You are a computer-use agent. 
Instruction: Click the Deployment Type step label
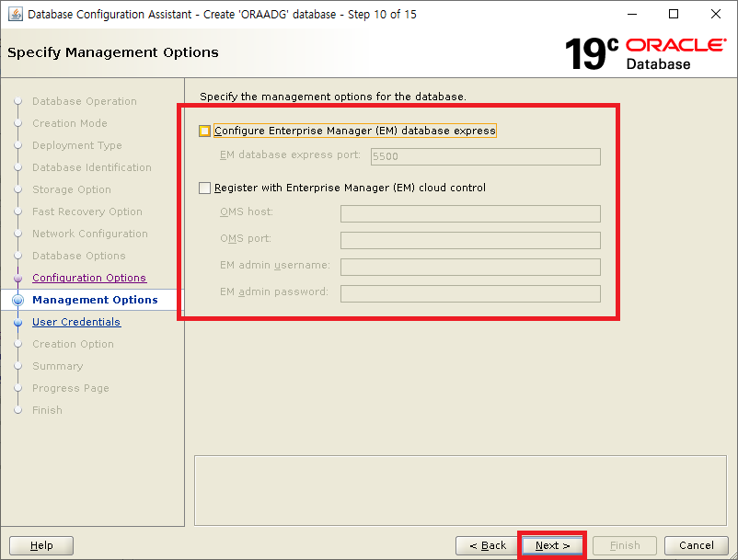click(x=76, y=146)
